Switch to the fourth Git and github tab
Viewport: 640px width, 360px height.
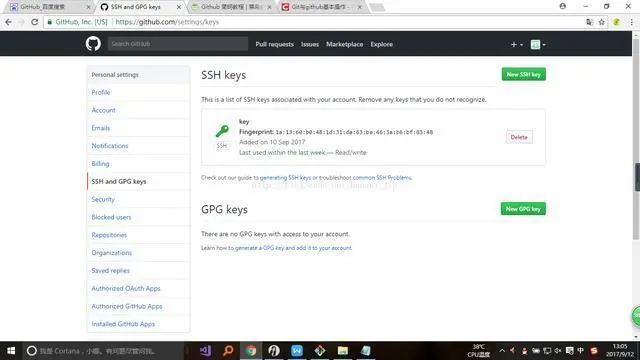321,7
